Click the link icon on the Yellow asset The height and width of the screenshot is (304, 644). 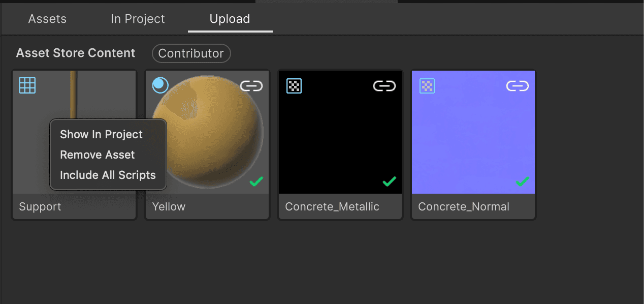coord(251,85)
